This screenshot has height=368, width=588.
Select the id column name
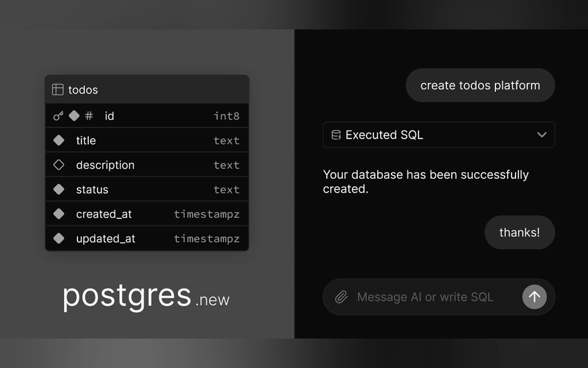109,116
